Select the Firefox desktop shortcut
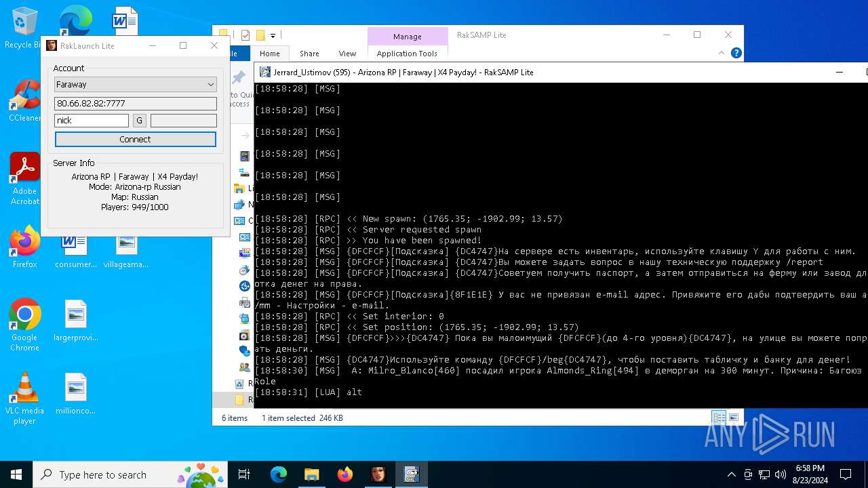The width and height of the screenshot is (868, 488). [24, 247]
